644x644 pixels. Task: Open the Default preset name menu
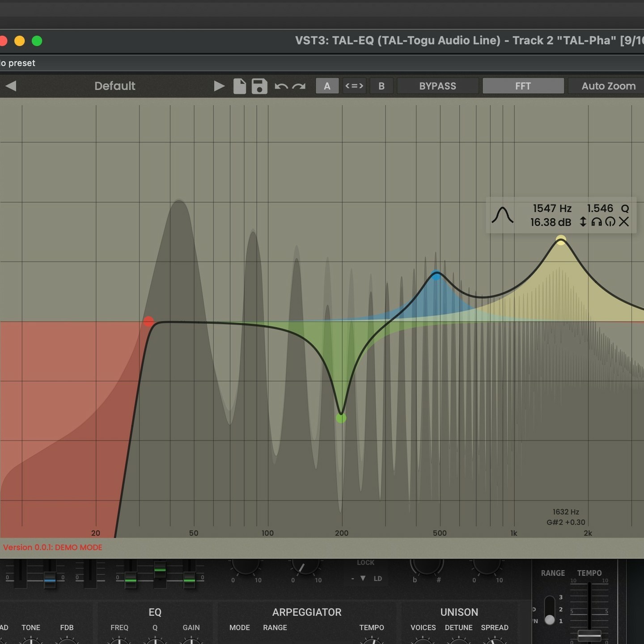click(x=115, y=86)
